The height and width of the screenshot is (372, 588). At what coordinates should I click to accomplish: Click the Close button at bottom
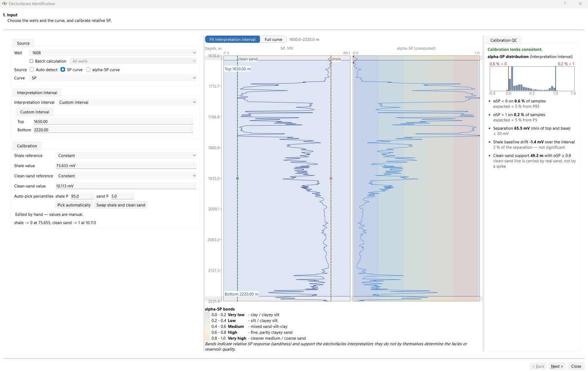[576, 366]
